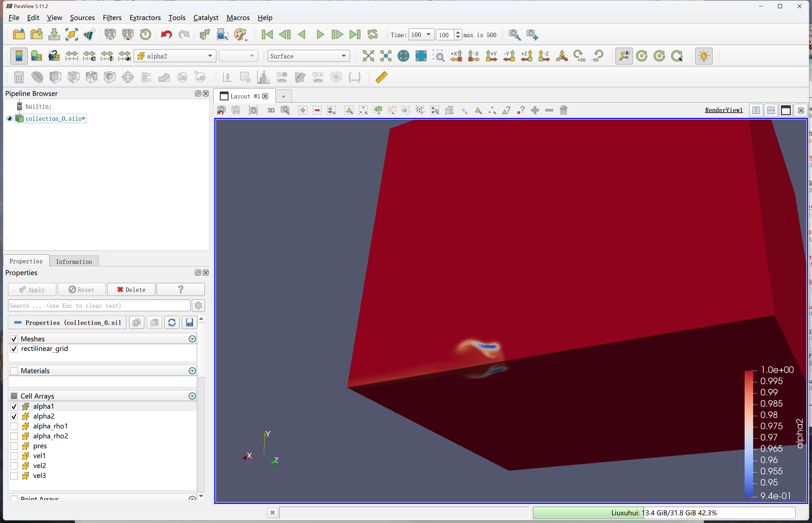
Task: Click the Clip filter icon
Action: click(55, 77)
